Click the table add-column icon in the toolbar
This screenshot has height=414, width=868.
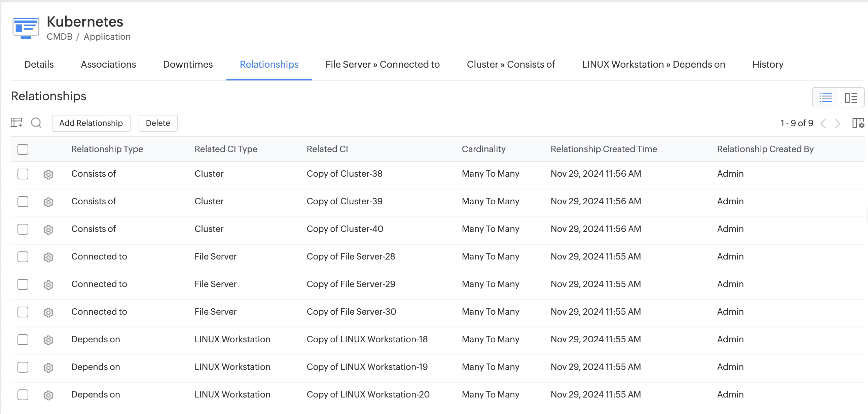[16, 123]
